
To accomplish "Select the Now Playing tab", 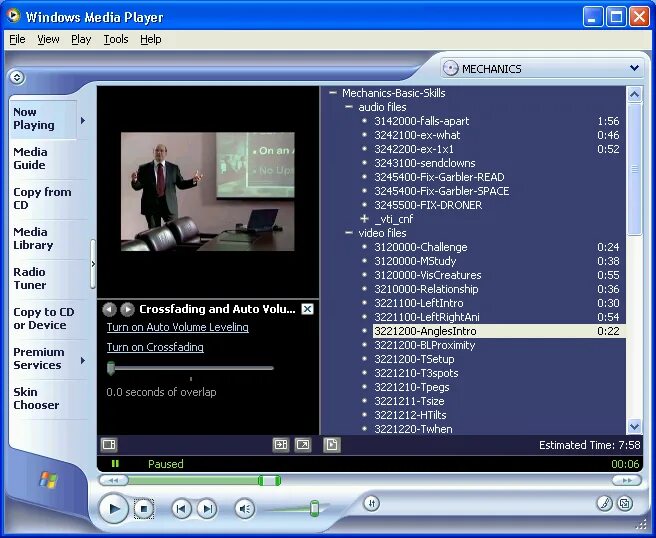I will click(43, 119).
